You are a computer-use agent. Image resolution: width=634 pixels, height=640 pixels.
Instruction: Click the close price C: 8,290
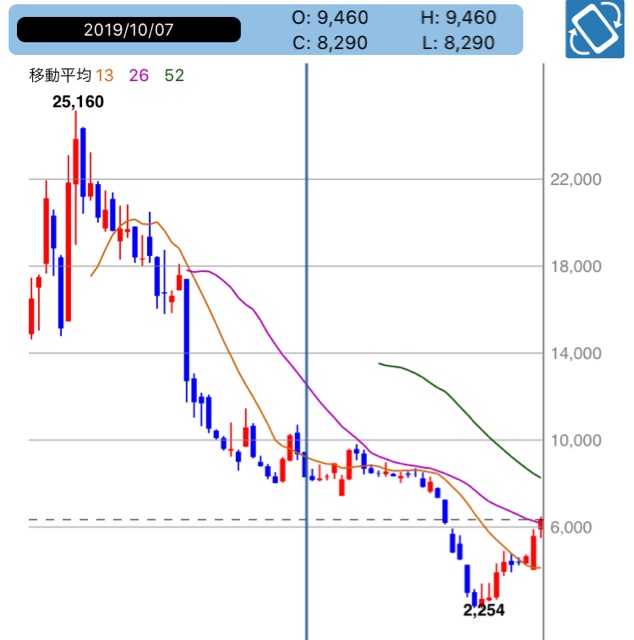330,42
